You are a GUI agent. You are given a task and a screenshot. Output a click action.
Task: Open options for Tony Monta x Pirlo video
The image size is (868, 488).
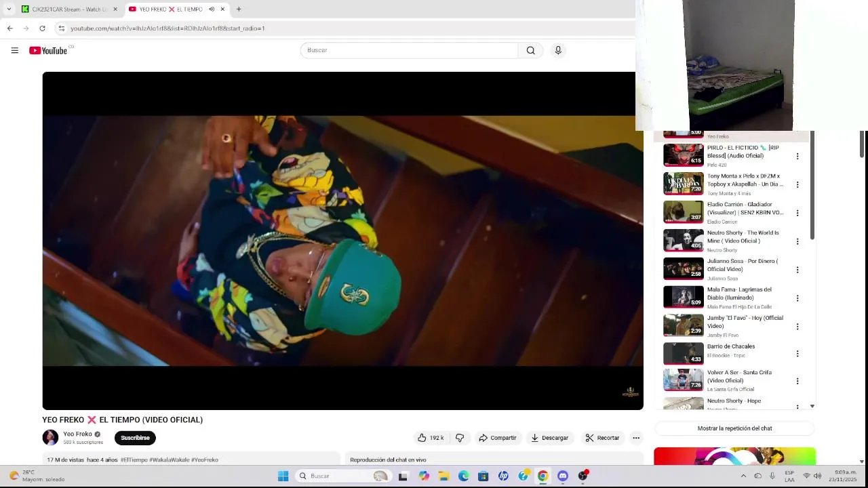coord(797,184)
